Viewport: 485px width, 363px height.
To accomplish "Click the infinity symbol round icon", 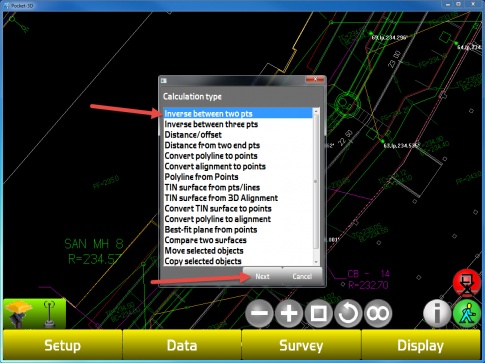I will pyautogui.click(x=378, y=313).
